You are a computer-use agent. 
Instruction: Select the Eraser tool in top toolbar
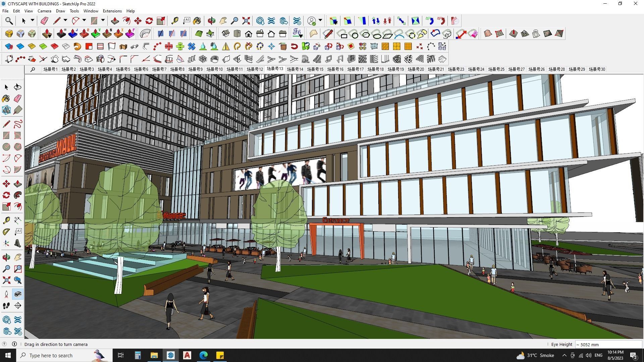44,21
